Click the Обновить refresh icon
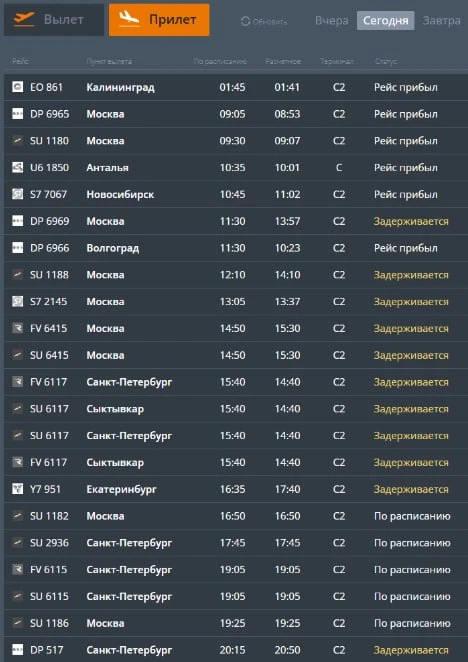Screen dimensions: 468x662 (x=245, y=21)
